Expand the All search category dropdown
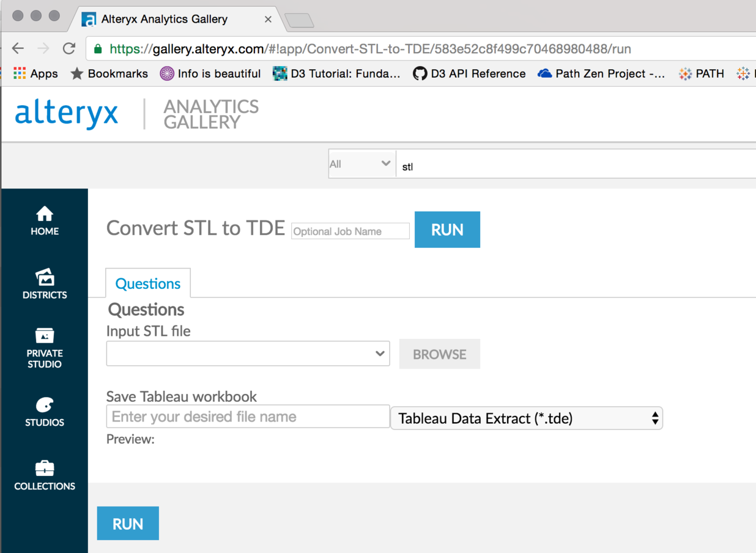 (x=361, y=164)
